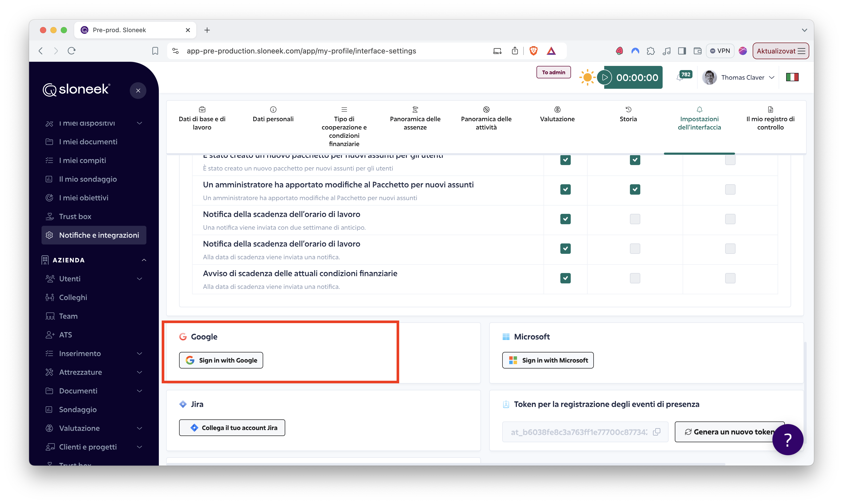Viewport: 843px width, 504px height.
Task: Click Sign in with Google button
Action: (x=221, y=360)
